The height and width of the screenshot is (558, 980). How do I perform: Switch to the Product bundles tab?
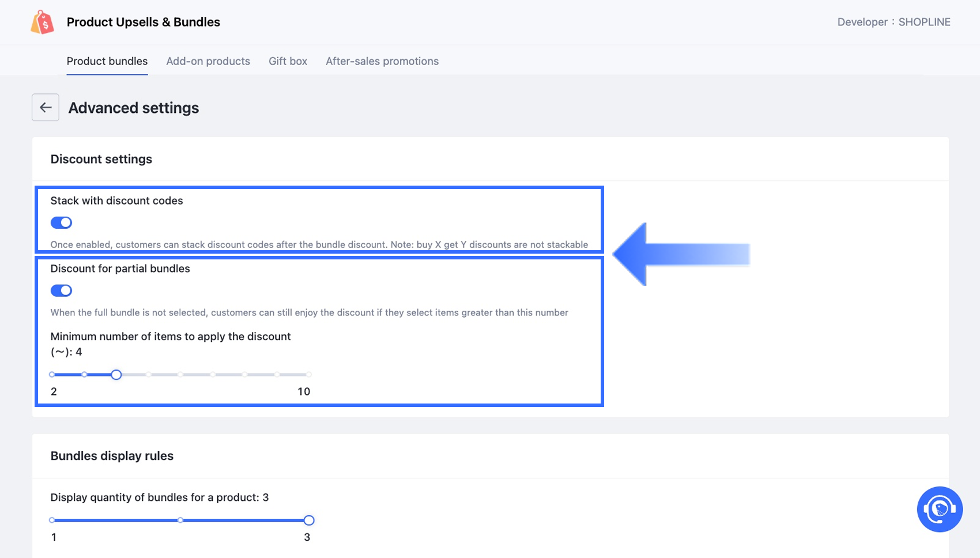[107, 61]
